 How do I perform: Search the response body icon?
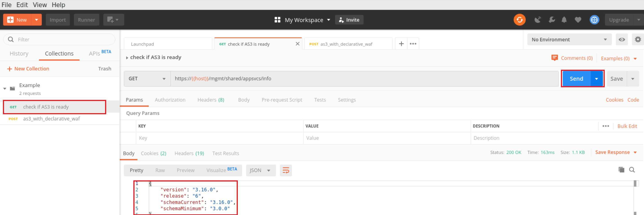[x=632, y=170]
